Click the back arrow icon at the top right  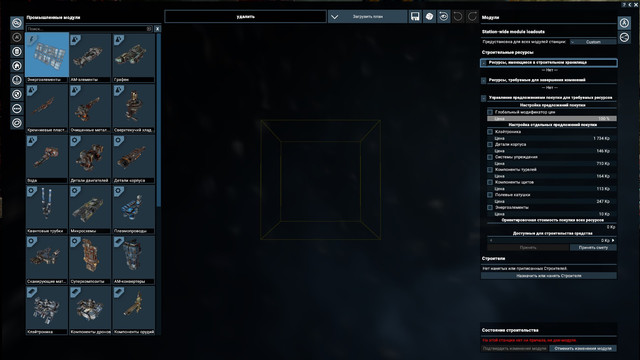[x=630, y=4]
